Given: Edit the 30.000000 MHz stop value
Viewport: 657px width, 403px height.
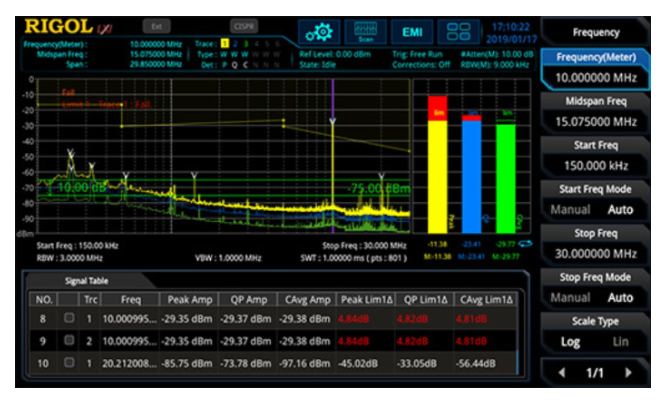Looking at the screenshot, I should point(596,254).
